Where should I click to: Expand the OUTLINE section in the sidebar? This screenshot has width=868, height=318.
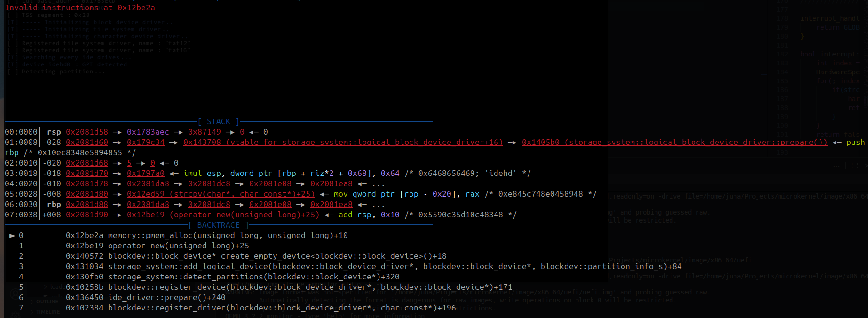pos(47,302)
